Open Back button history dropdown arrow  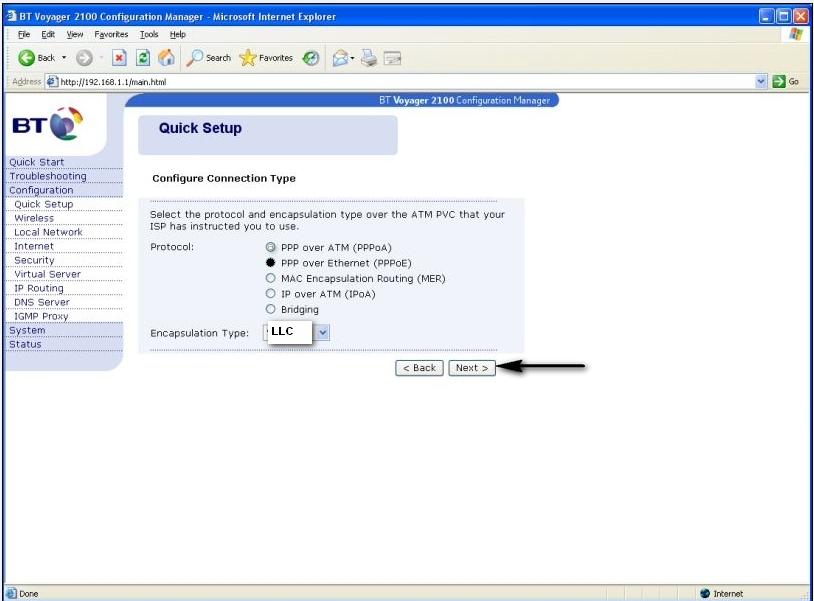pos(64,58)
